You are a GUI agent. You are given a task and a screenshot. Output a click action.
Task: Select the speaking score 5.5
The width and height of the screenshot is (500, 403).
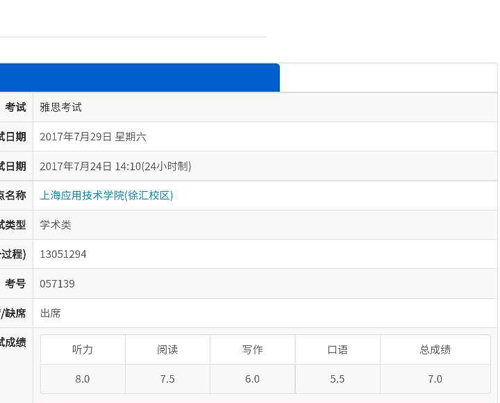click(x=337, y=379)
